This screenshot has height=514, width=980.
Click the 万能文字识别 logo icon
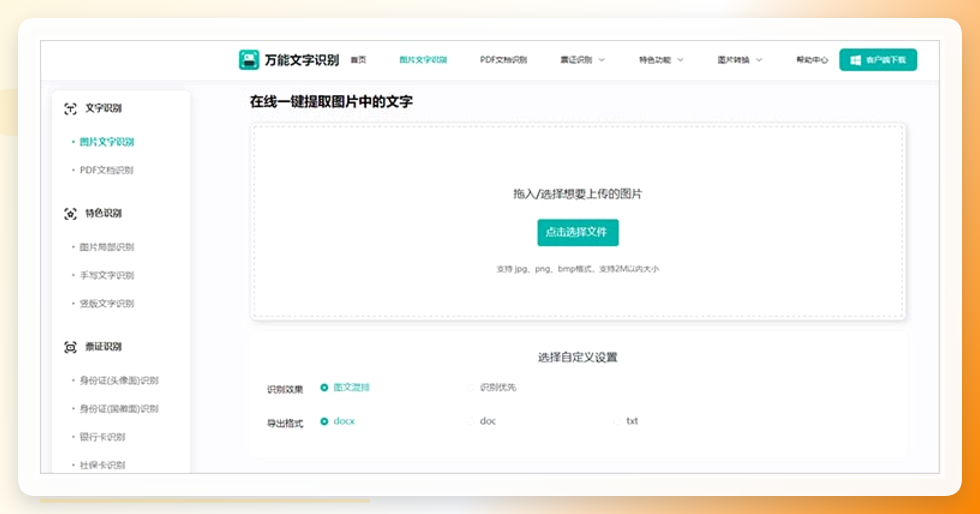[x=249, y=60]
